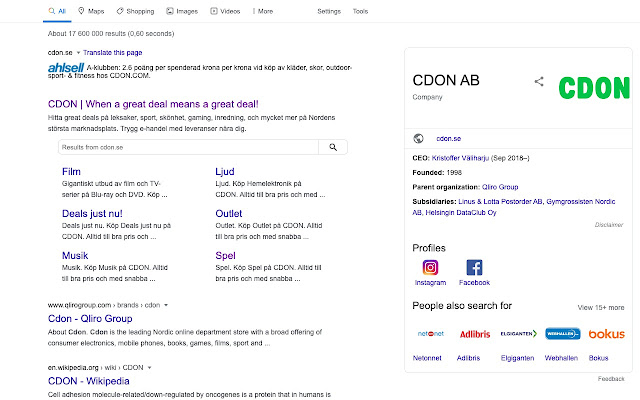Open the Musik sitelink
This screenshot has width=640, height=400.
75,256
